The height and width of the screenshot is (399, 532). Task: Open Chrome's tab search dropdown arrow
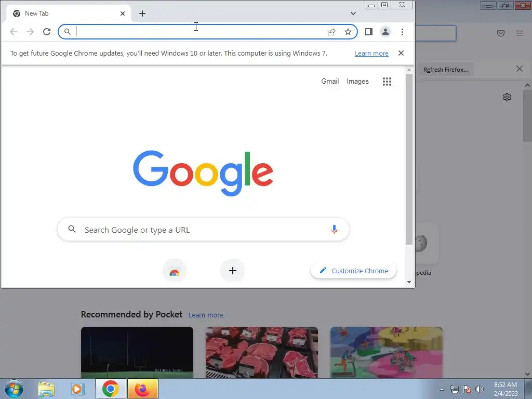click(x=353, y=14)
